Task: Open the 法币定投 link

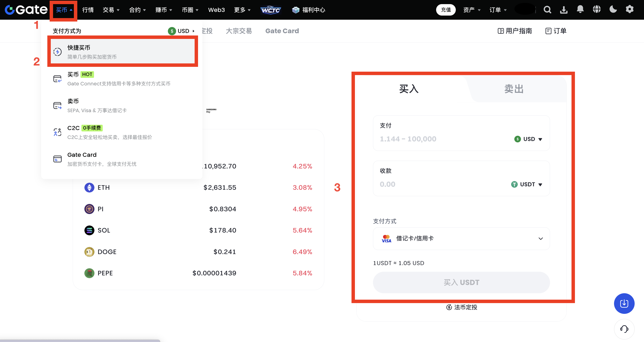Action: [x=462, y=307]
